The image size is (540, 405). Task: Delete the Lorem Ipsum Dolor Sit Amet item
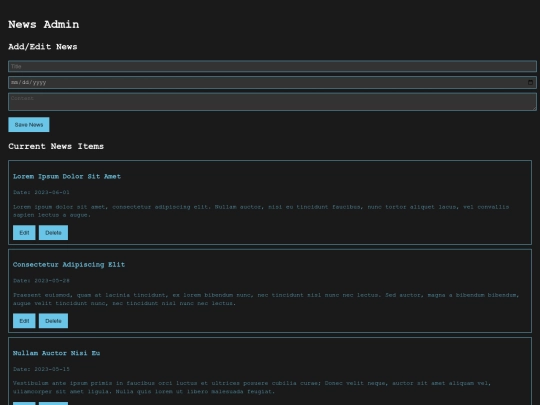[53, 232]
